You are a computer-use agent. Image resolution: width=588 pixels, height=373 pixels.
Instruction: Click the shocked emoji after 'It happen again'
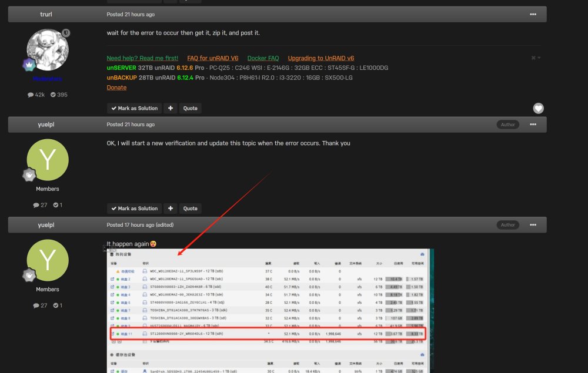[x=153, y=244]
